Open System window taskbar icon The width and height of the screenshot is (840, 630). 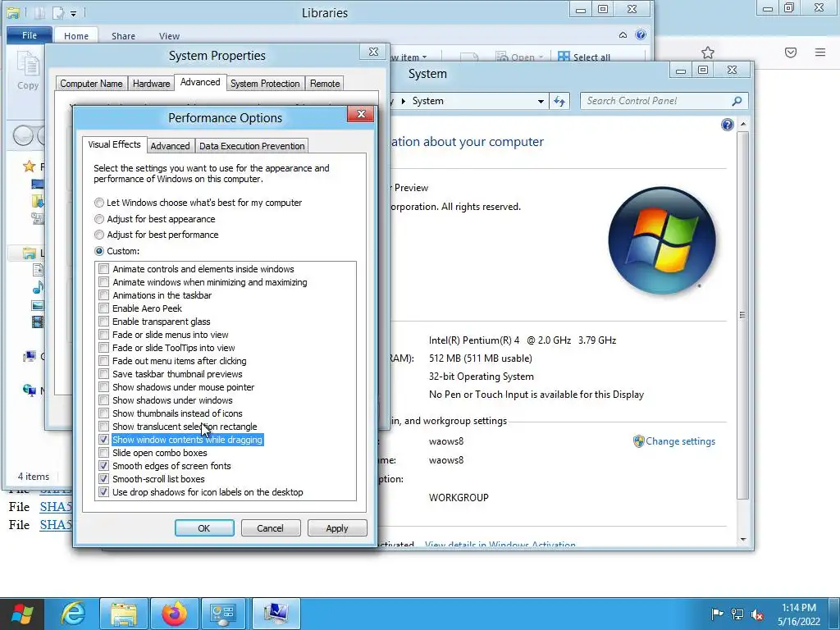tap(276, 614)
